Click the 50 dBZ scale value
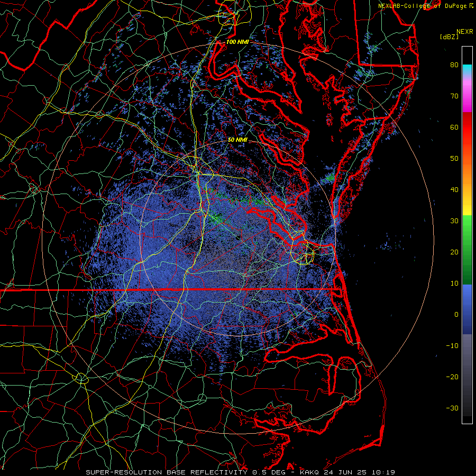Image resolution: width=476 pixels, height=476 pixels. pyautogui.click(x=454, y=159)
